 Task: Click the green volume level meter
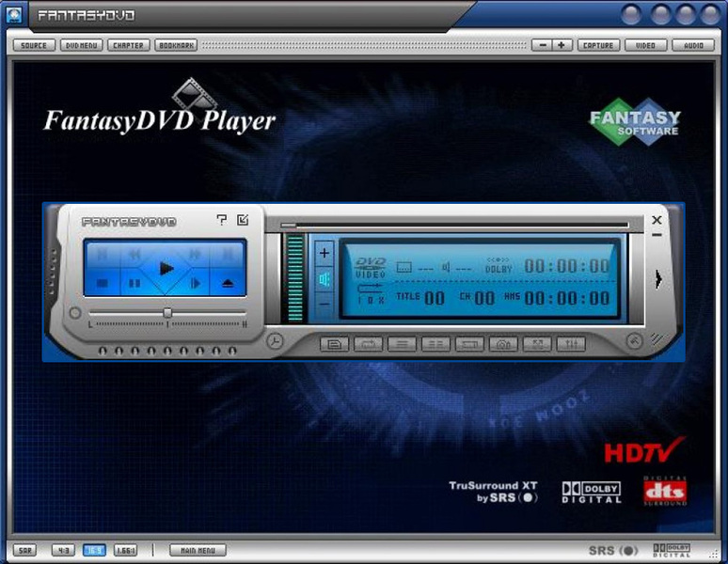[294, 278]
